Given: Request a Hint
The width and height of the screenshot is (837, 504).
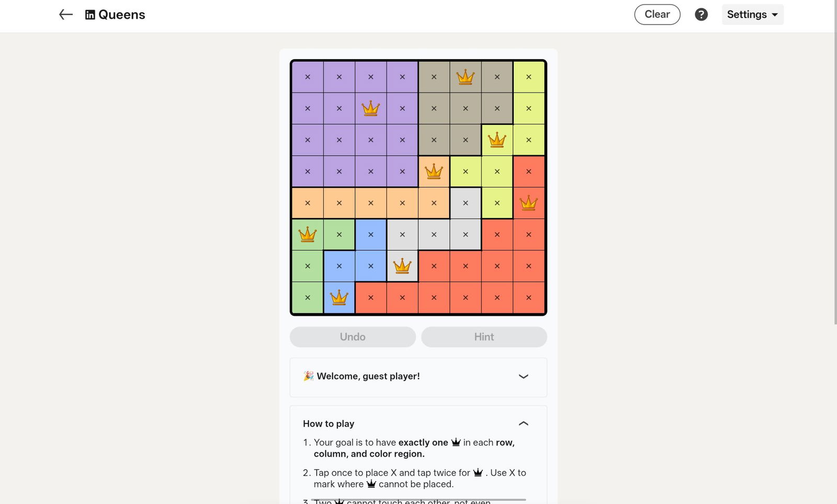Looking at the screenshot, I should click(x=484, y=337).
